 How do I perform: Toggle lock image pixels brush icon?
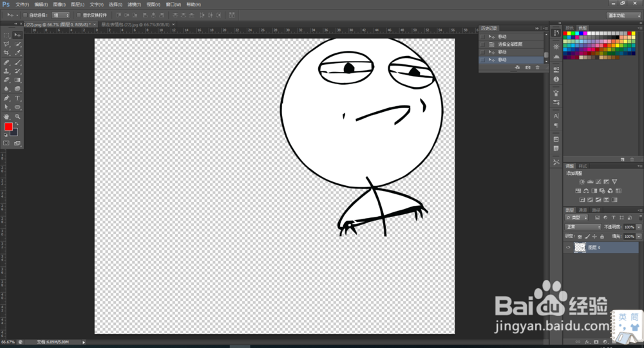click(x=587, y=236)
